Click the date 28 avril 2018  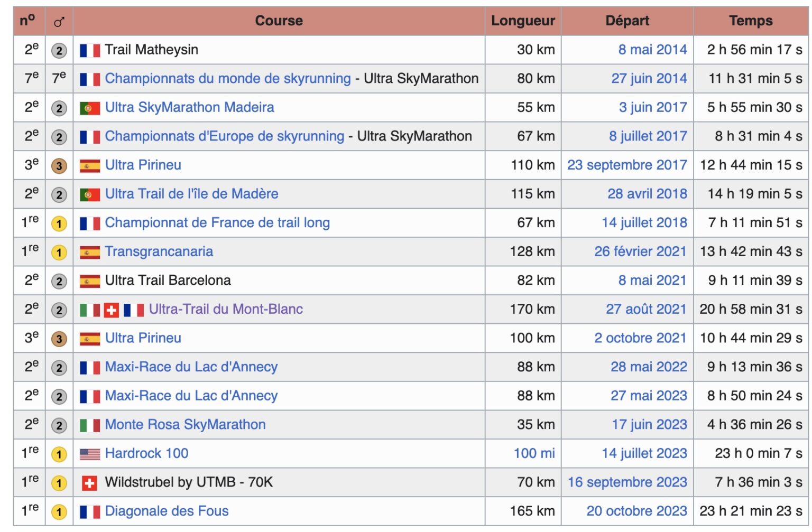coord(648,194)
